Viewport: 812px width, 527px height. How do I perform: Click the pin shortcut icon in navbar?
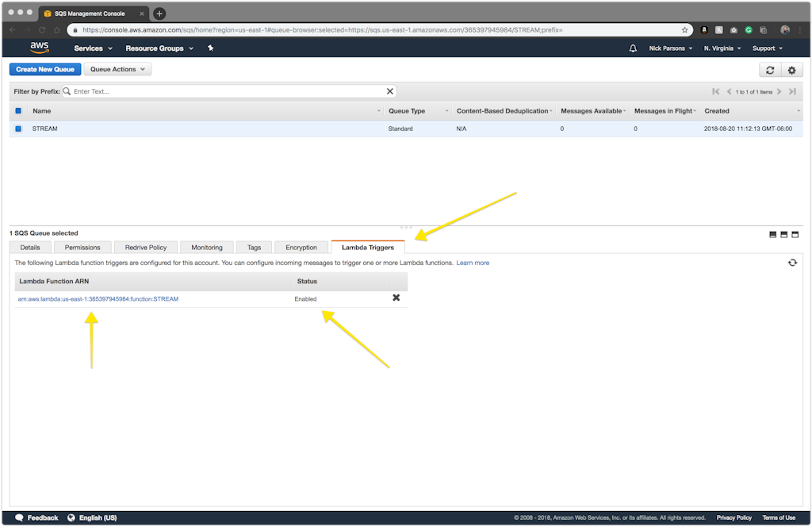click(x=210, y=48)
